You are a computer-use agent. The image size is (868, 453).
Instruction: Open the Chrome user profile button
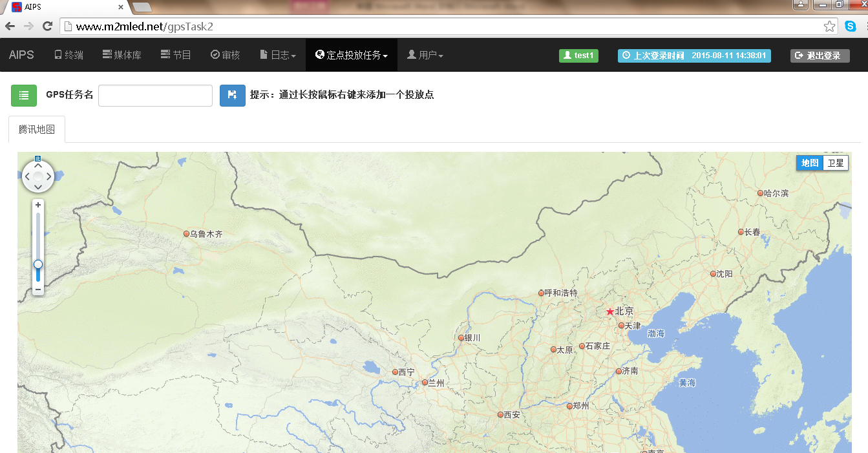click(801, 5)
